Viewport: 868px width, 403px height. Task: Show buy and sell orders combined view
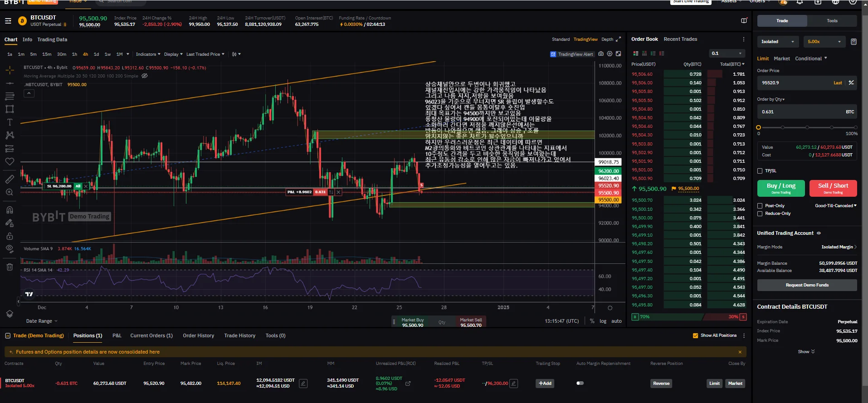point(636,53)
